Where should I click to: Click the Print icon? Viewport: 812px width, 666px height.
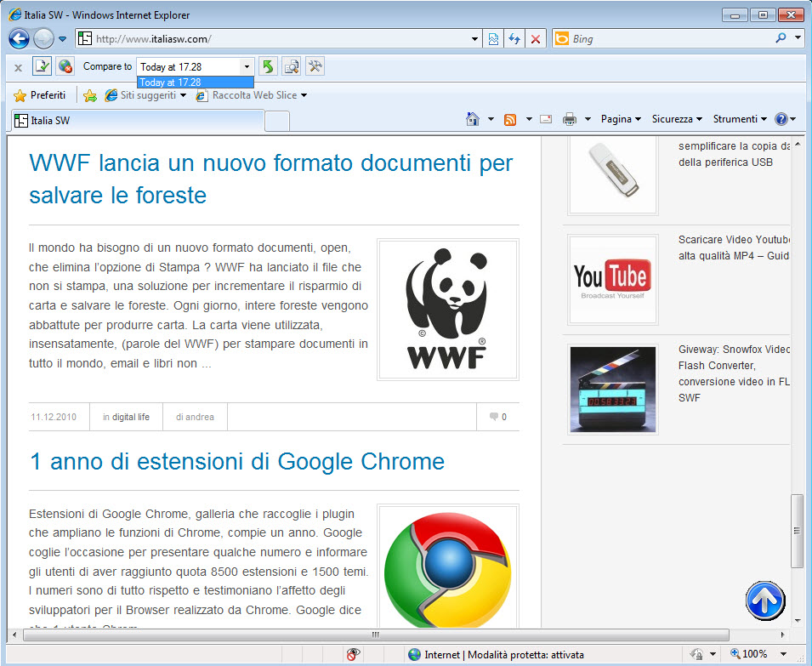[570, 119]
